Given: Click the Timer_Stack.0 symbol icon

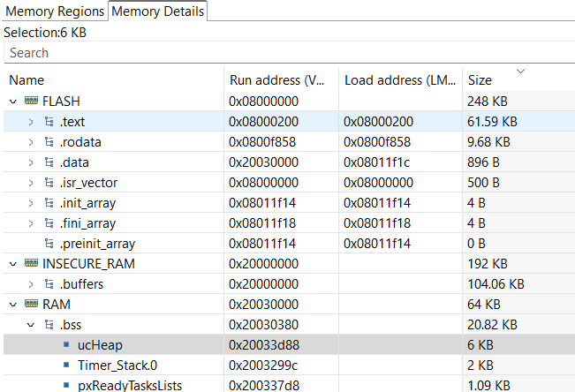Looking at the screenshot, I should [66, 366].
